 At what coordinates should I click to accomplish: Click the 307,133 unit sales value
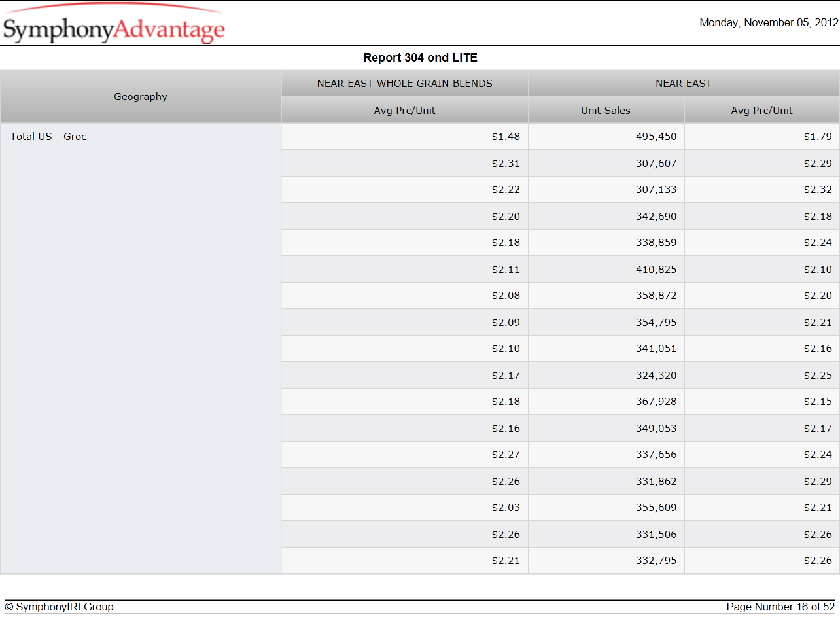point(656,190)
